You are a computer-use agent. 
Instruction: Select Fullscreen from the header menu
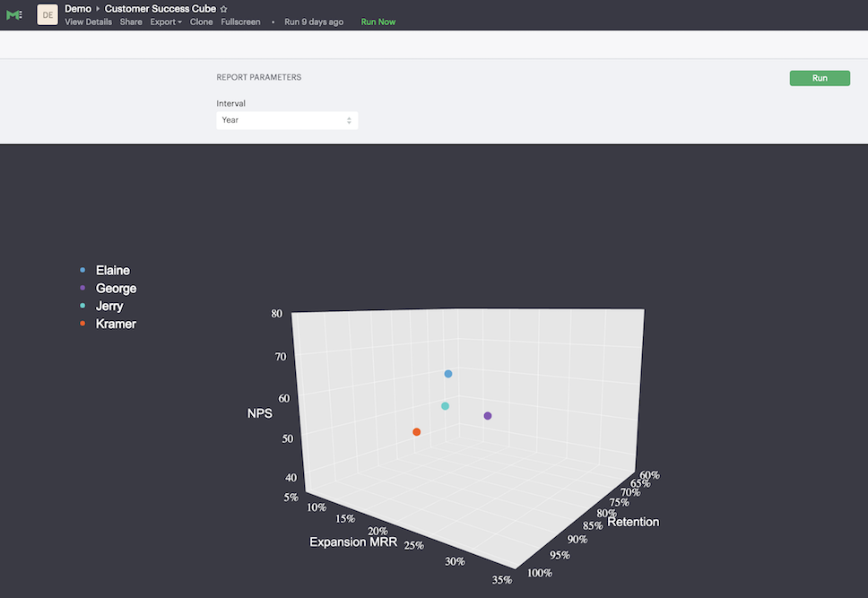click(239, 22)
